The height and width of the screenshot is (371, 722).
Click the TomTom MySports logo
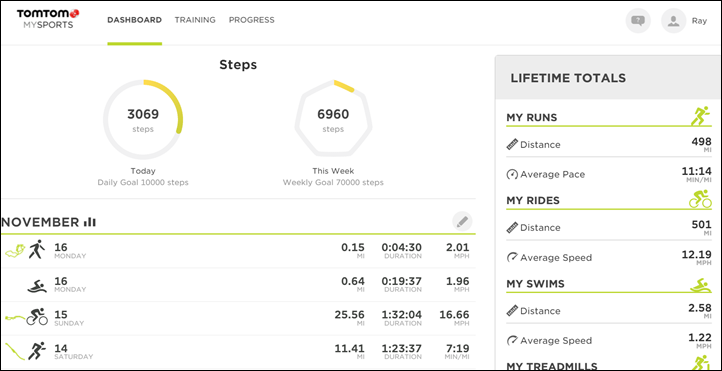48,19
